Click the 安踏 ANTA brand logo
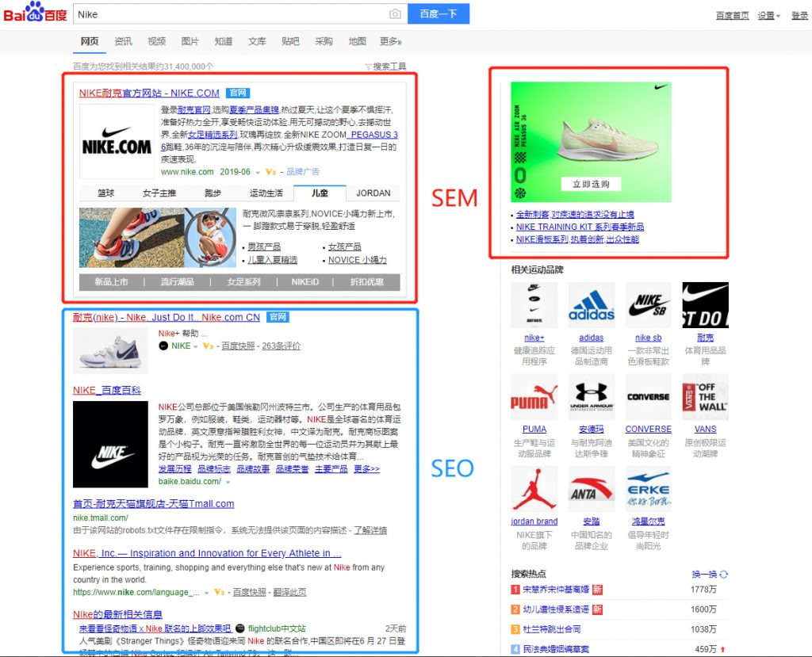This screenshot has width=812, height=657. point(592,489)
